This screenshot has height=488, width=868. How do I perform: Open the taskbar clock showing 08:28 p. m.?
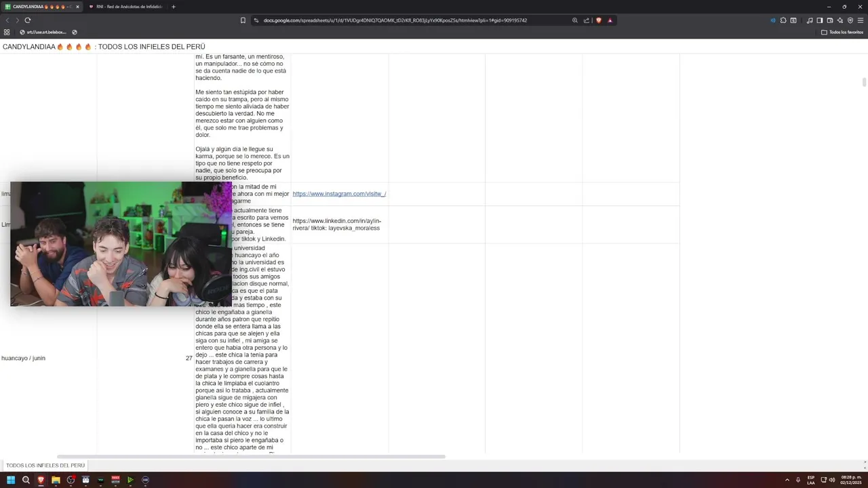[x=850, y=480]
